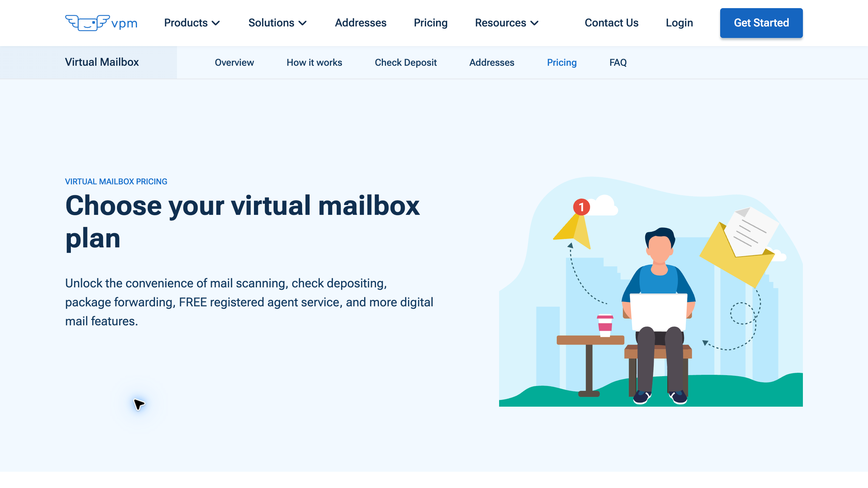This screenshot has height=488, width=868.
Task: Click the Choose your virtual mailbox plan heading
Action: tap(242, 222)
